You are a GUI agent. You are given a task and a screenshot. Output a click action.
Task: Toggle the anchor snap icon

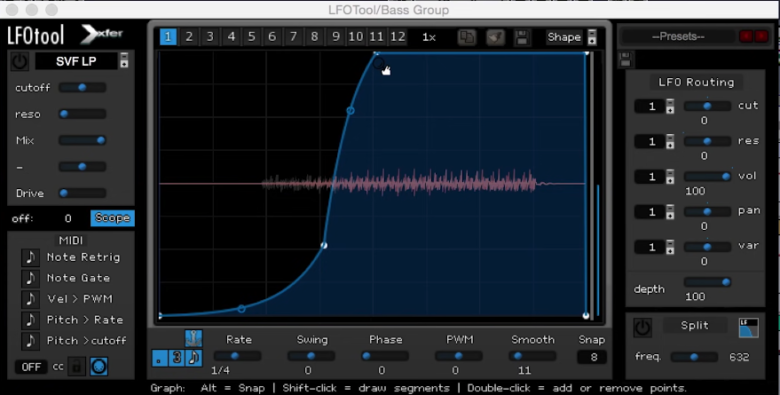click(193, 338)
